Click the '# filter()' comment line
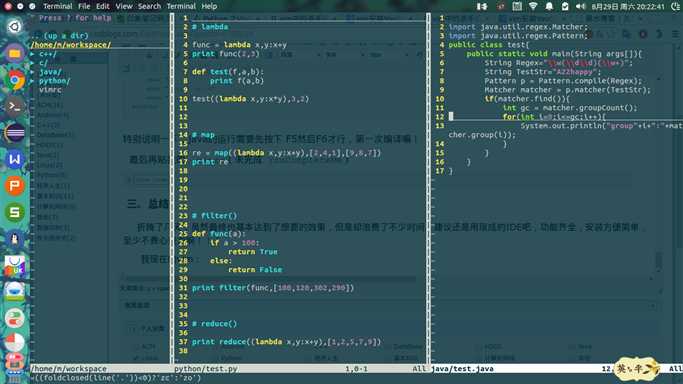This screenshot has width=683, height=384. pos(215,216)
